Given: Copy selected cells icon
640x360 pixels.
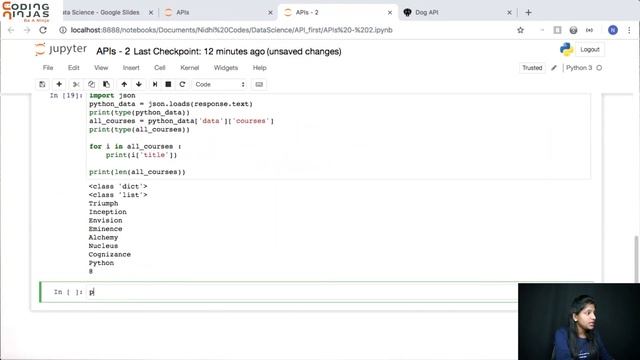Looking at the screenshot, I should 91,84.
